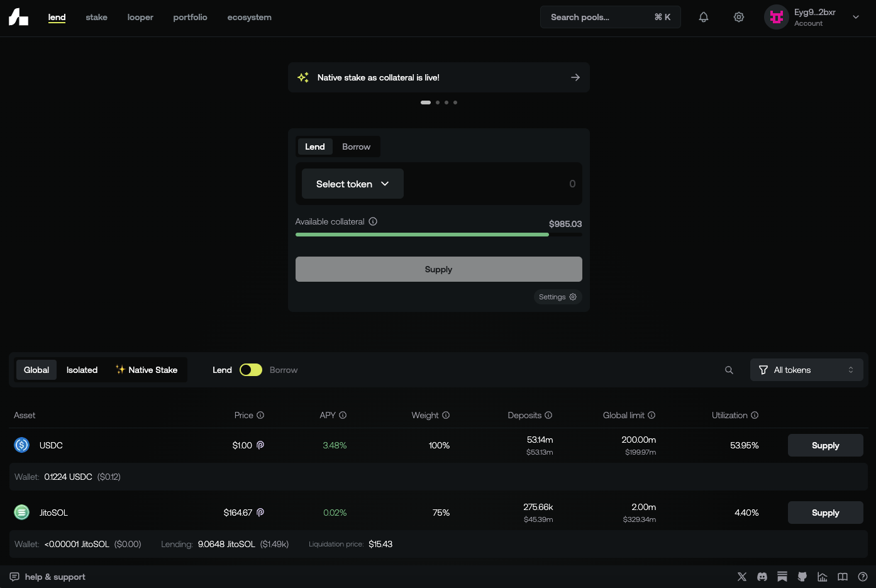
Task: Open help & support link
Action: [48, 577]
